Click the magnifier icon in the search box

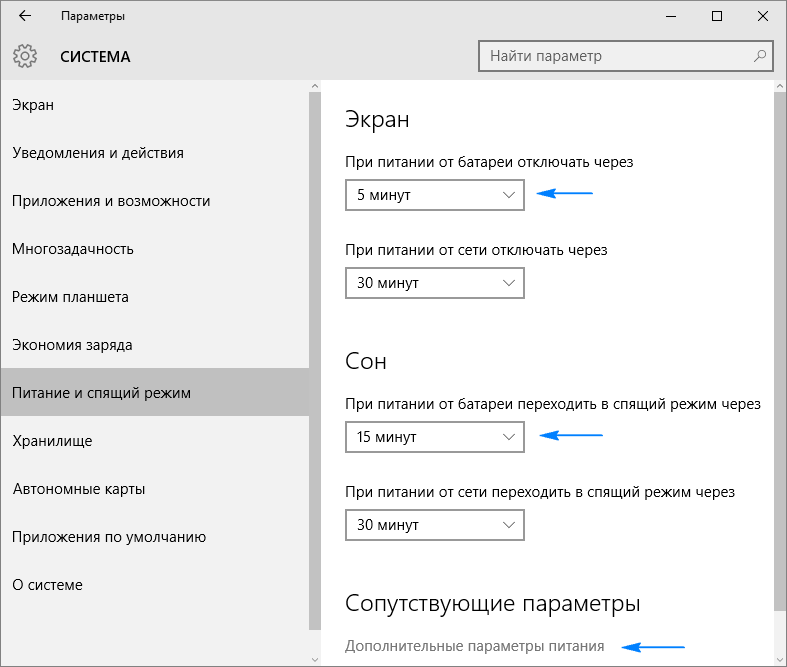click(x=760, y=56)
